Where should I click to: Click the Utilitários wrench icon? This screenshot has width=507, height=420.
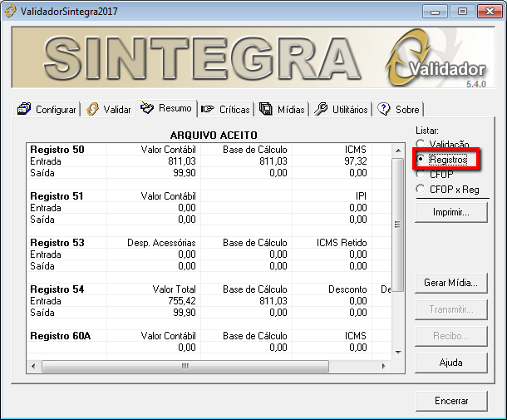tap(321, 109)
